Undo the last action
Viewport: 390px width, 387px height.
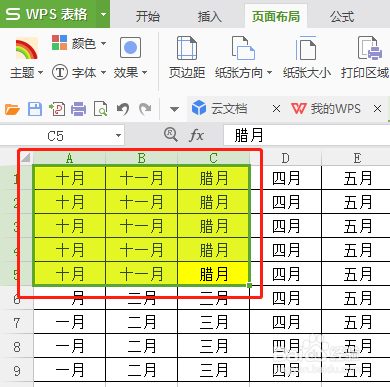point(123,109)
